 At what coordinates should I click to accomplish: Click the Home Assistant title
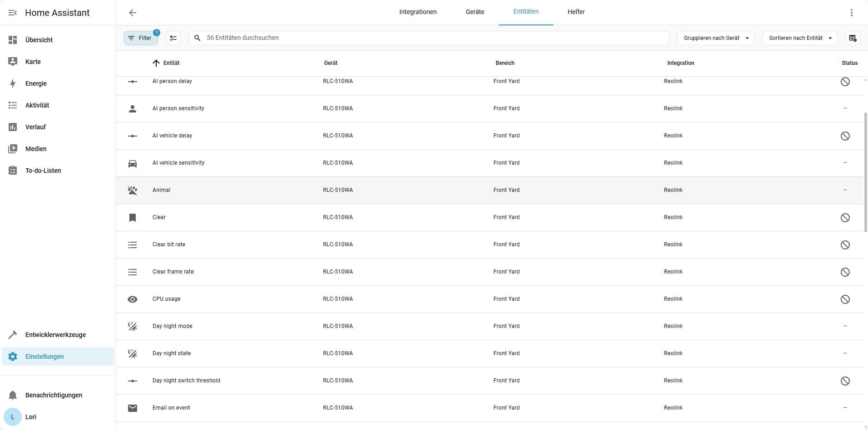(57, 13)
